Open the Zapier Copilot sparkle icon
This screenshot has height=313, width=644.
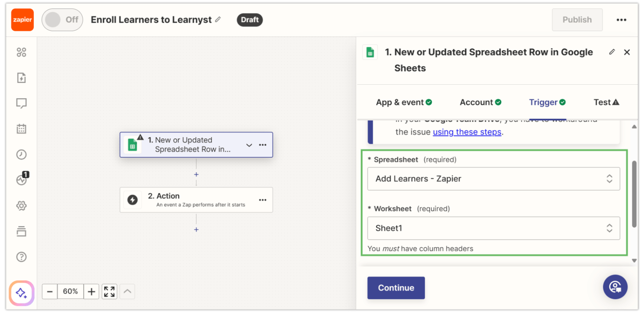[x=21, y=291]
